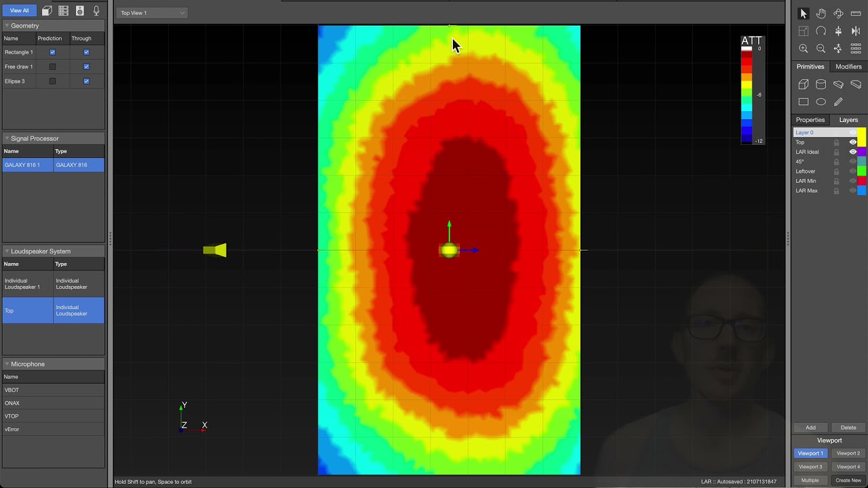
Task: Uncheck Through for Ellipse 3
Action: (86, 81)
